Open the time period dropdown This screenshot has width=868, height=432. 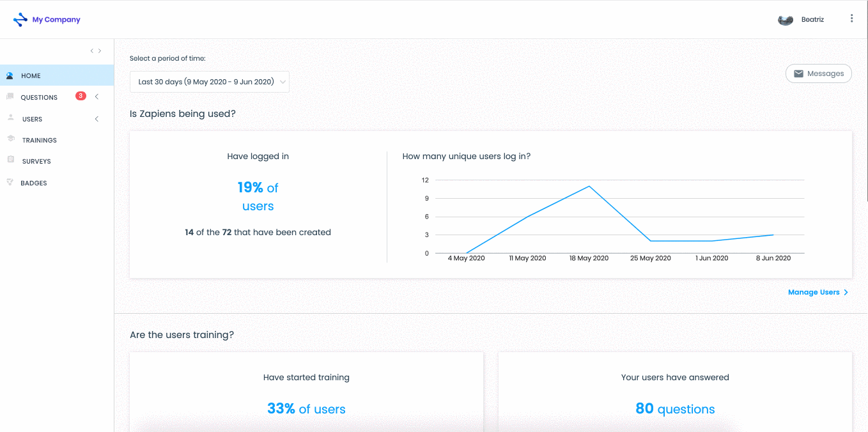(x=210, y=82)
